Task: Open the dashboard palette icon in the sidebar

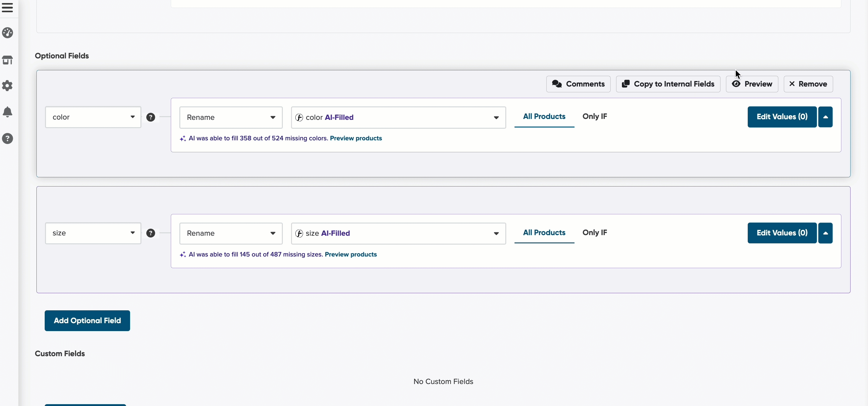Action: (7, 33)
